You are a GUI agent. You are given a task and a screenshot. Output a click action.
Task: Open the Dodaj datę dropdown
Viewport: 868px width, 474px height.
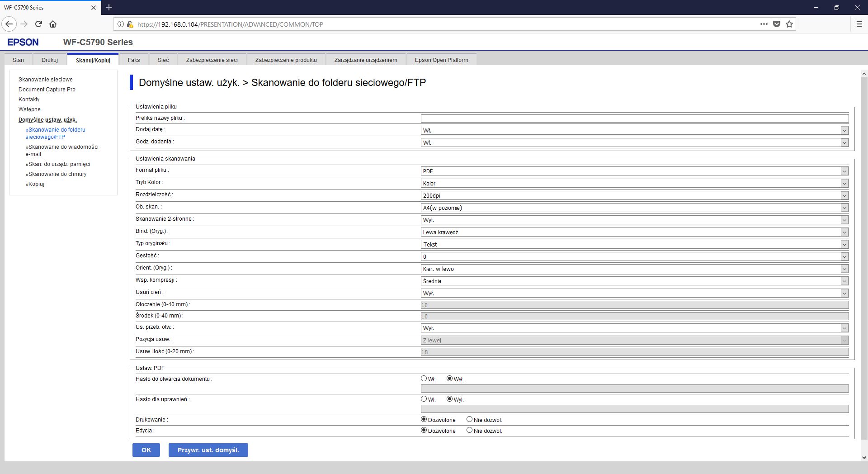[635, 130]
